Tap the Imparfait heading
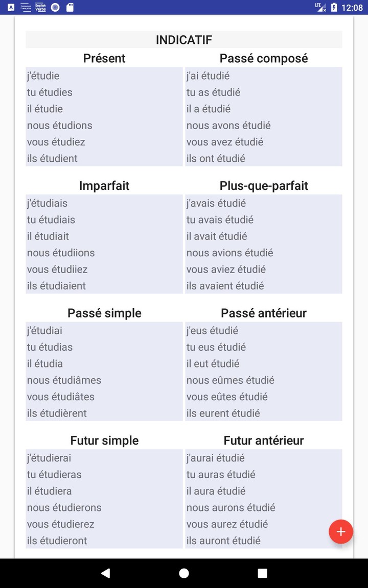Viewport: 368px width, 588px height. pos(104,185)
